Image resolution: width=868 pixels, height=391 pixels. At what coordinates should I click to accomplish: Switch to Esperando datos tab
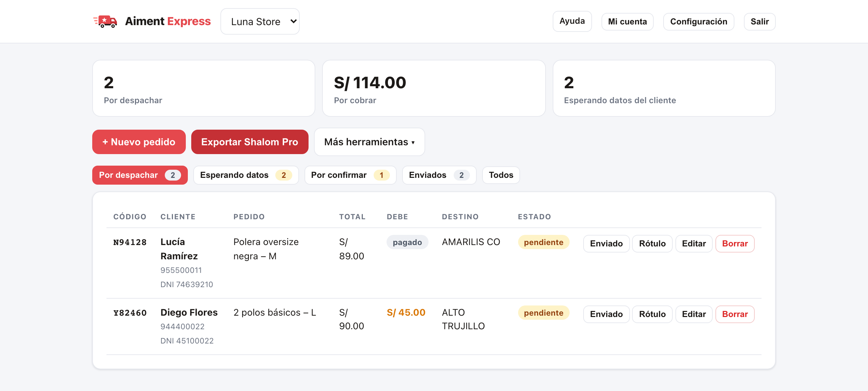click(x=246, y=175)
